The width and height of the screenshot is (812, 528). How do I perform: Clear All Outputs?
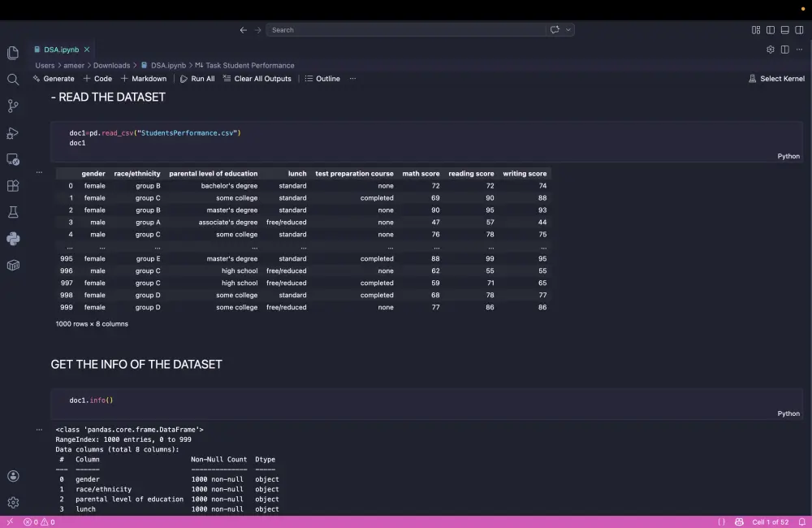click(257, 79)
